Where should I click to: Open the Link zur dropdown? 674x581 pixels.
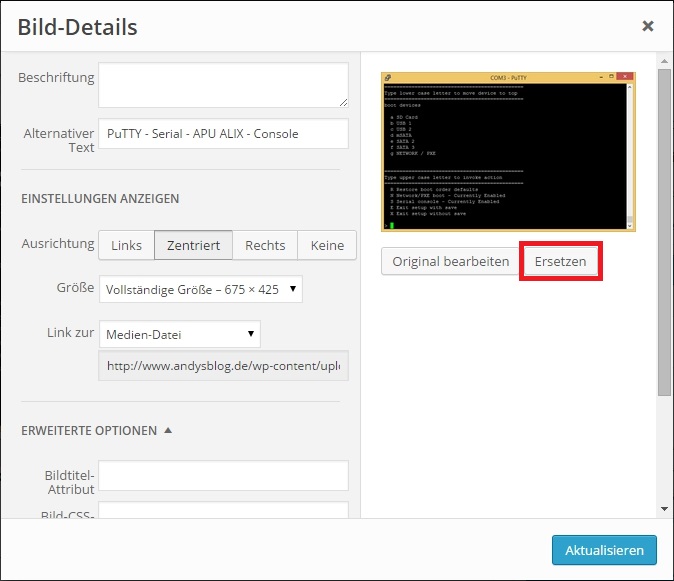tap(180, 335)
